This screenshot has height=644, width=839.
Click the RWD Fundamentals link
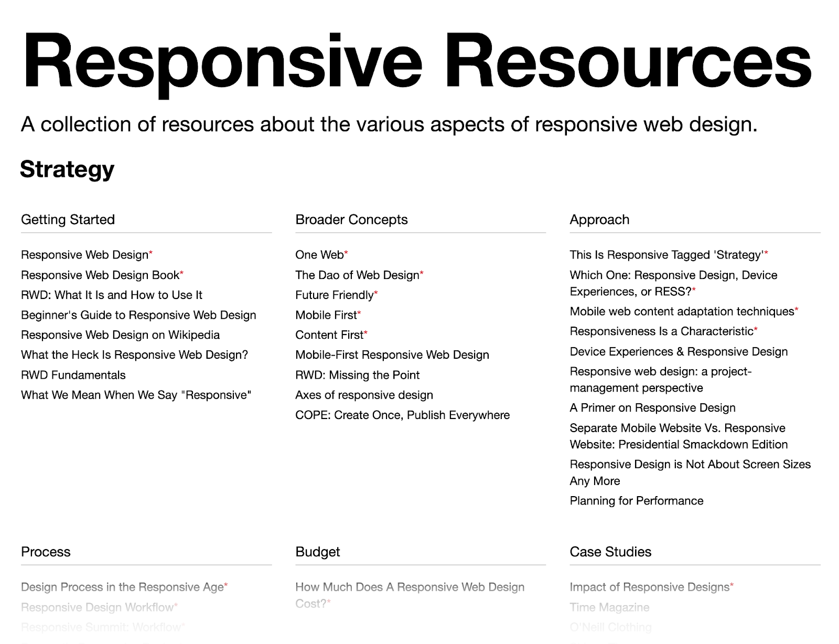click(73, 374)
